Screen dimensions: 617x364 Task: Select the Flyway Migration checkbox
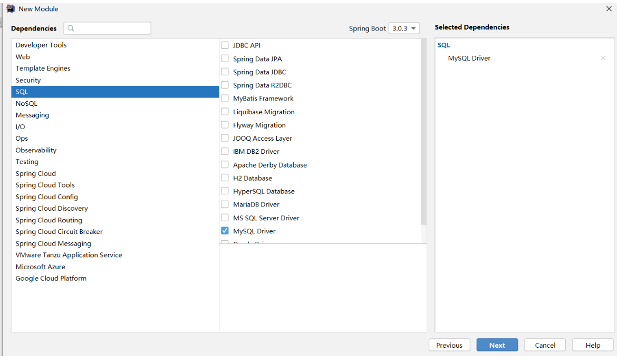(x=225, y=125)
